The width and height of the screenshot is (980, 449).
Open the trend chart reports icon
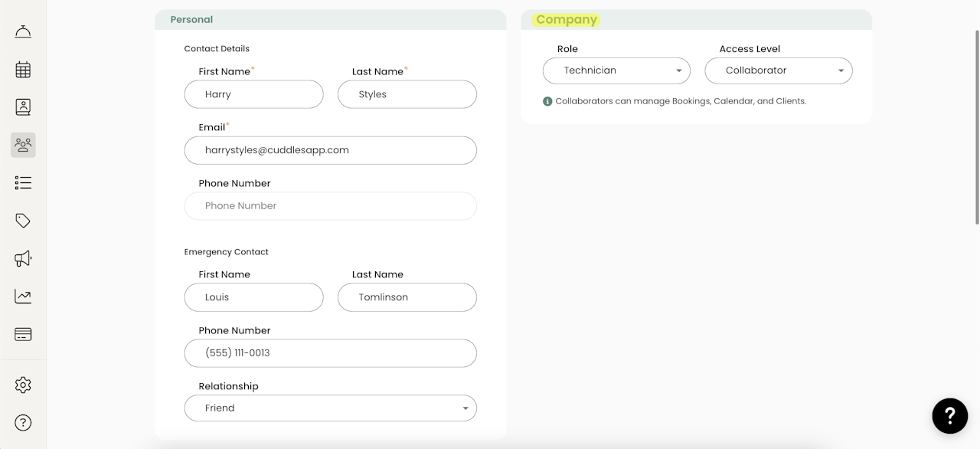23,296
